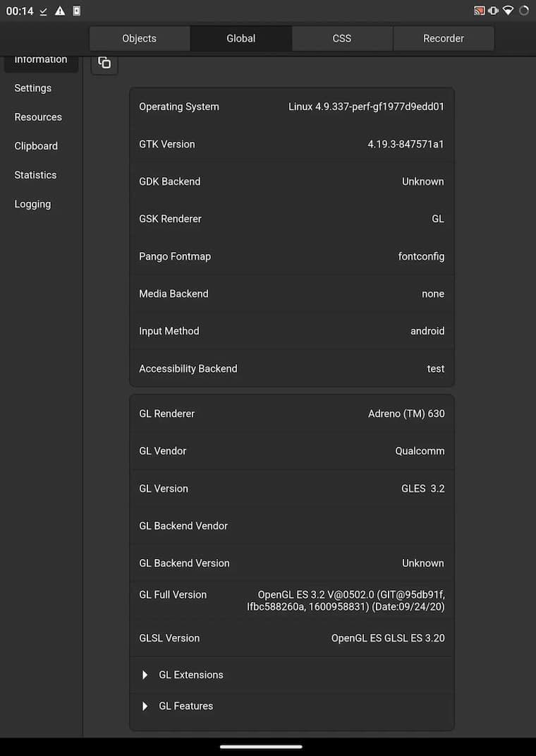Screen dimensions: 536x756
Task: Tap the vibrate mode status icon
Action: click(494, 11)
